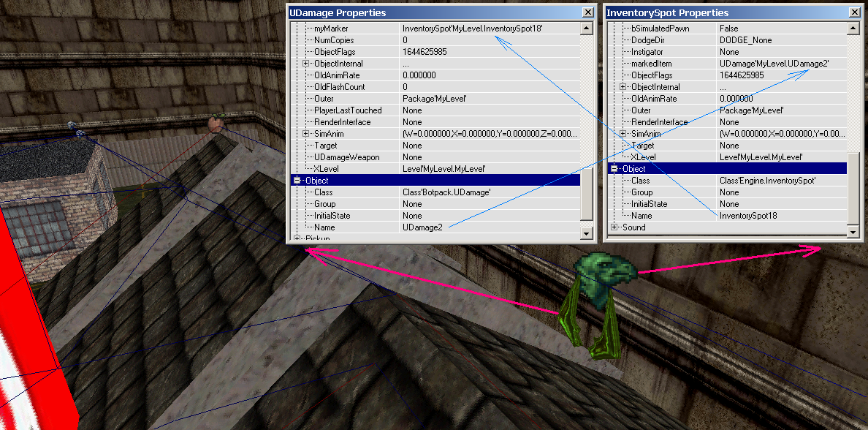Close the UDamage Properties window
The image size is (868, 430).
tap(587, 12)
